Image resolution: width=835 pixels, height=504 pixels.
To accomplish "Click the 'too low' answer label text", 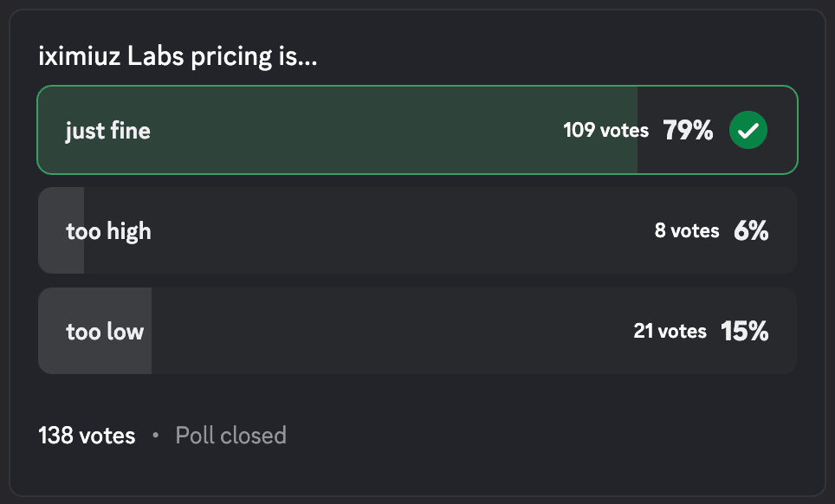I will [105, 331].
